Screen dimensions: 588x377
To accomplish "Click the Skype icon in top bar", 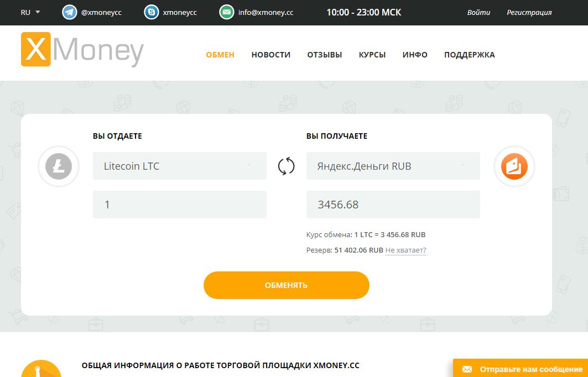I will [x=152, y=12].
